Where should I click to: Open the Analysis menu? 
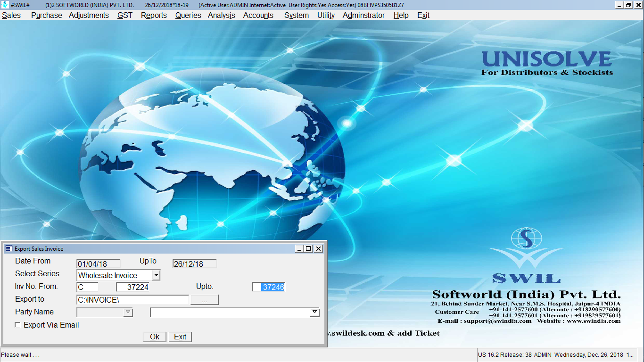[222, 15]
